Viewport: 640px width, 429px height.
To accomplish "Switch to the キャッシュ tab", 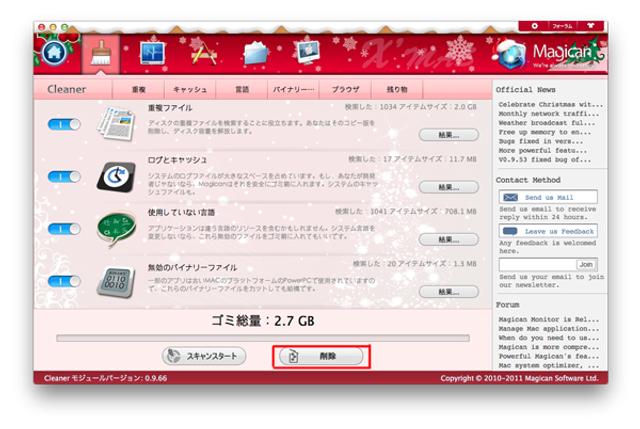I will (x=190, y=89).
